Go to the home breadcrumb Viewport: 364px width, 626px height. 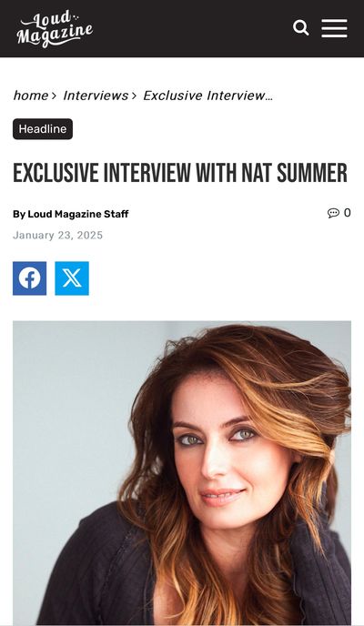tap(31, 96)
